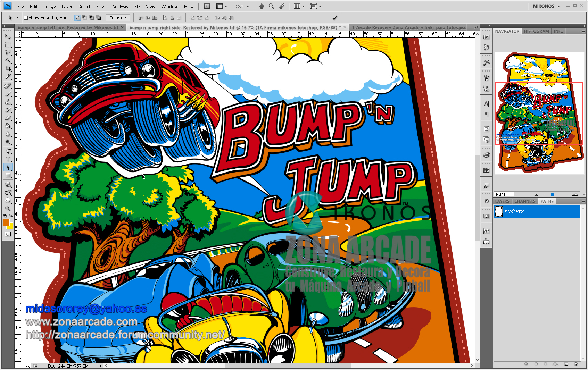Viewport: 588px width, 370px height.
Task: Open the Character panel icon
Action: 486,103
